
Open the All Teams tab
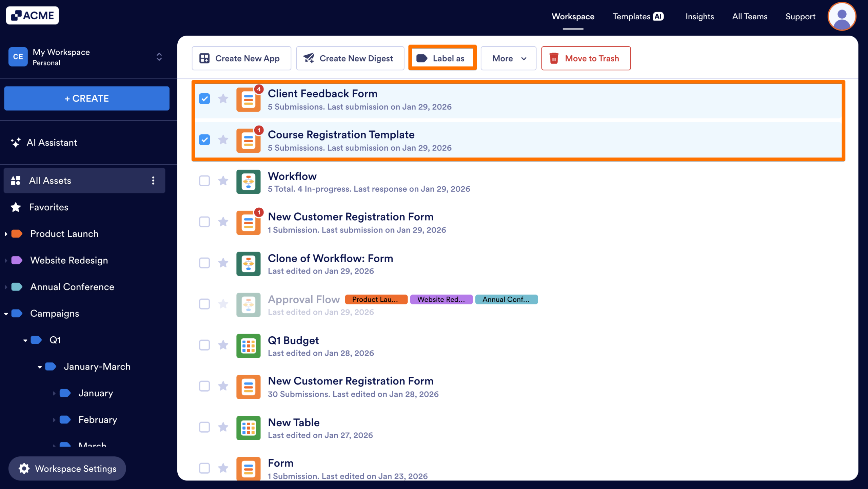pyautogui.click(x=750, y=17)
